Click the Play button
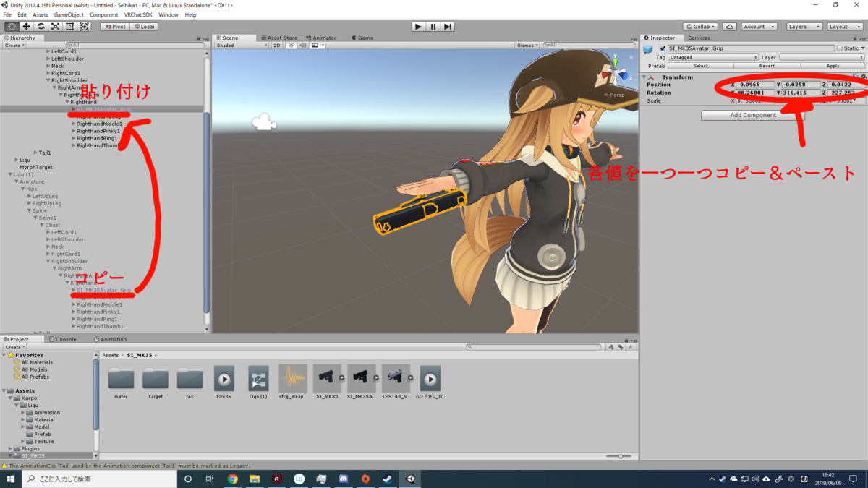 click(x=418, y=27)
